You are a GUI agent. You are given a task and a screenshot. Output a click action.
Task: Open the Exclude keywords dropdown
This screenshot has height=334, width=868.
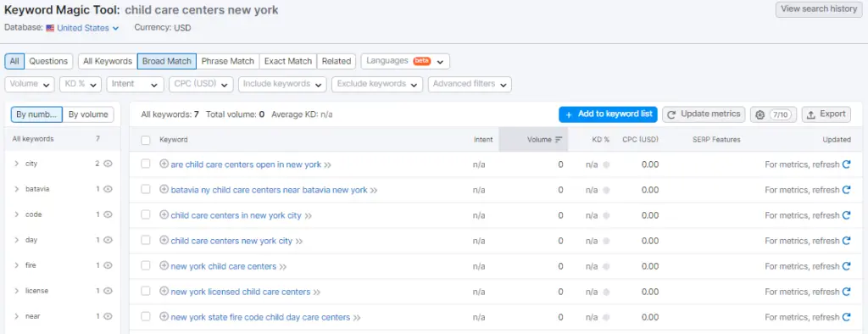[377, 84]
